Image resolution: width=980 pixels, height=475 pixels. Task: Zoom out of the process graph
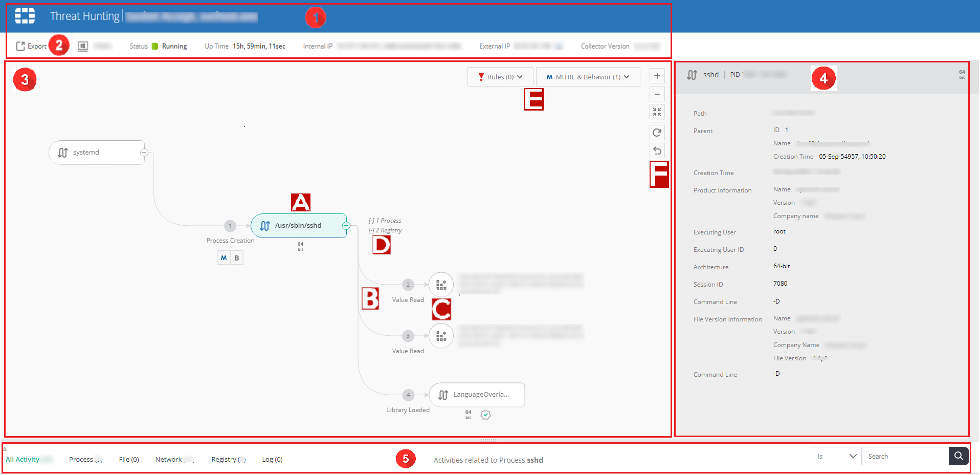click(657, 94)
